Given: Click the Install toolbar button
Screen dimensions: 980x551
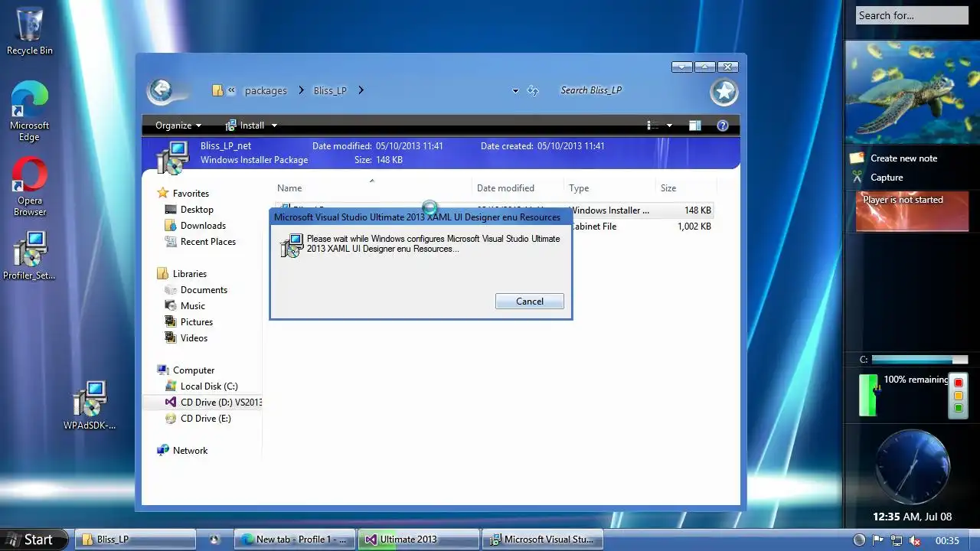Looking at the screenshot, I should coord(245,126).
